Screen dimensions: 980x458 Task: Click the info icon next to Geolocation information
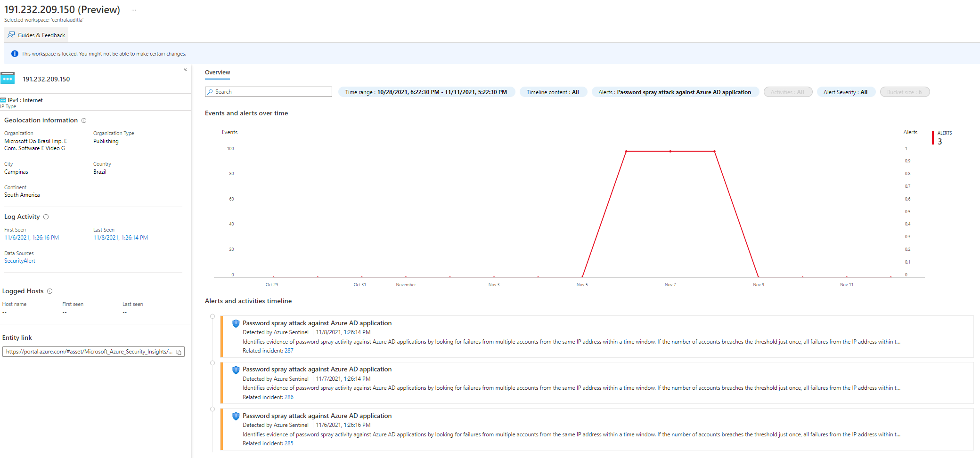click(84, 121)
